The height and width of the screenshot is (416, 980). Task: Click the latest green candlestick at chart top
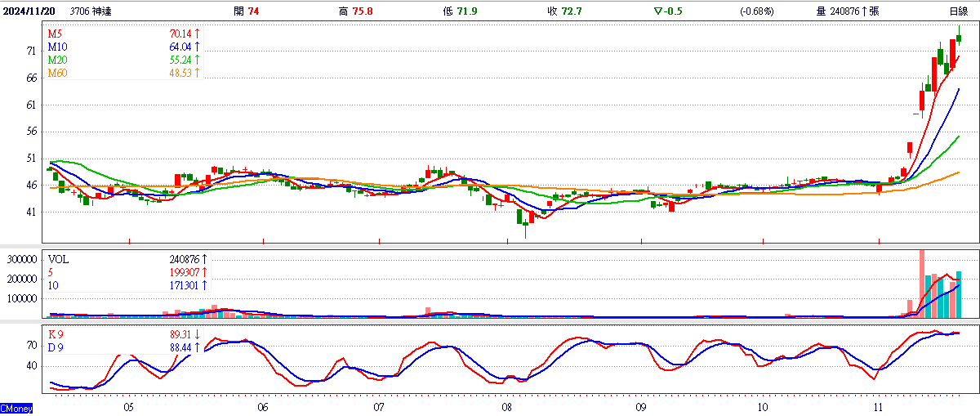pyautogui.click(x=959, y=36)
